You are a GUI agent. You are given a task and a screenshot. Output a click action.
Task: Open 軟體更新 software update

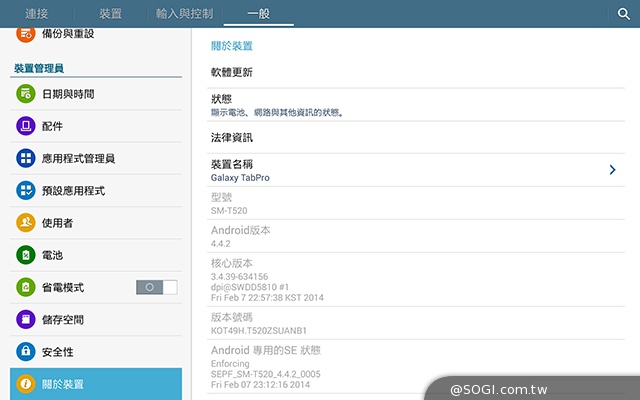click(232, 73)
